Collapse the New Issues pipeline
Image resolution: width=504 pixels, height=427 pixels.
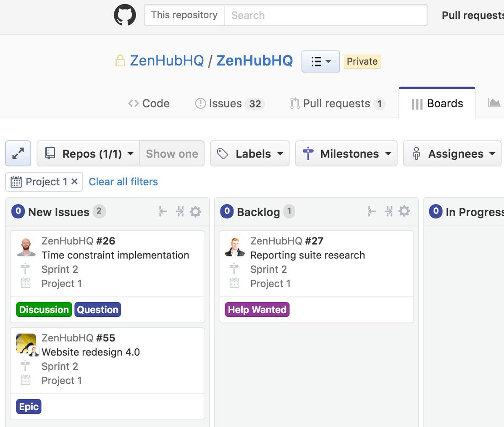coord(163,211)
